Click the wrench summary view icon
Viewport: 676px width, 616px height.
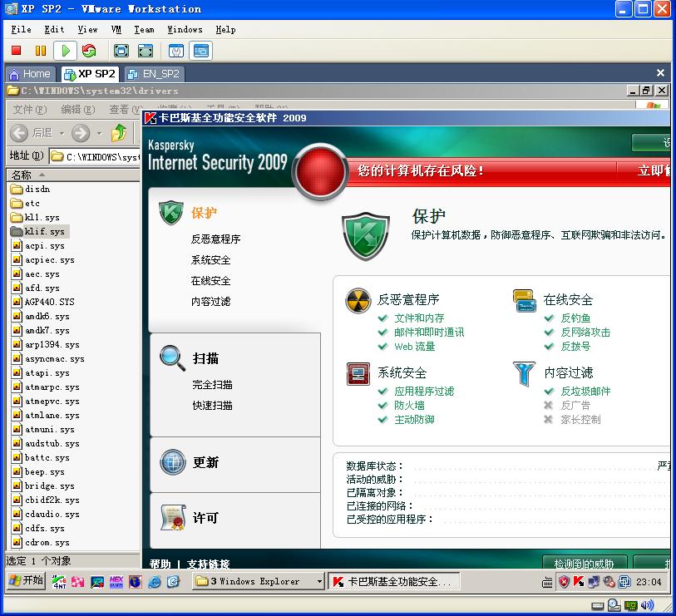click(x=176, y=51)
